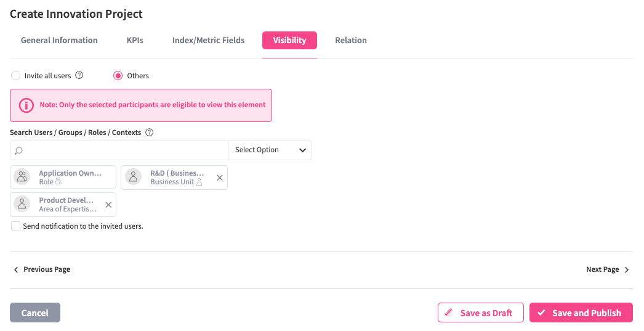Click the info icon in the pink note
The image size is (644, 331).
point(26,105)
